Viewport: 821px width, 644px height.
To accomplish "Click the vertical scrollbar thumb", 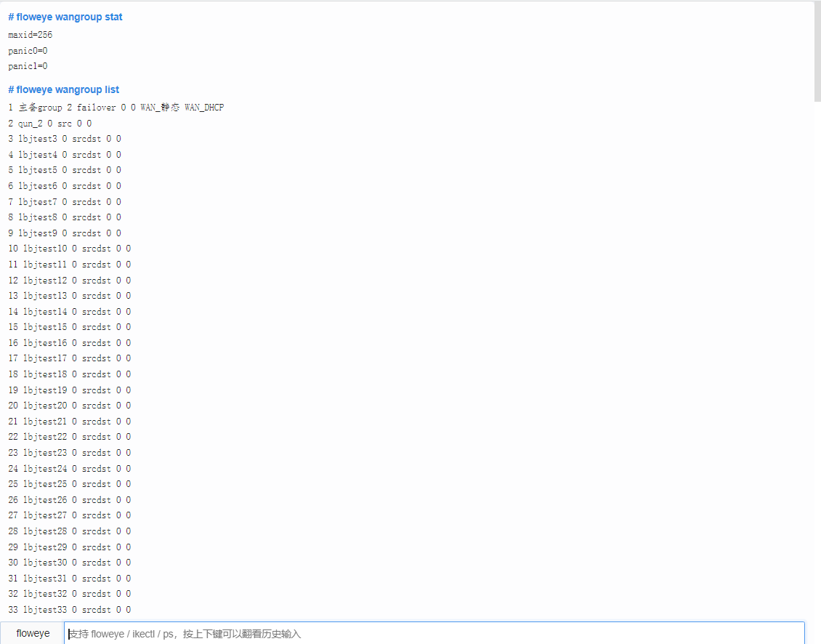I will pyautogui.click(x=817, y=52).
